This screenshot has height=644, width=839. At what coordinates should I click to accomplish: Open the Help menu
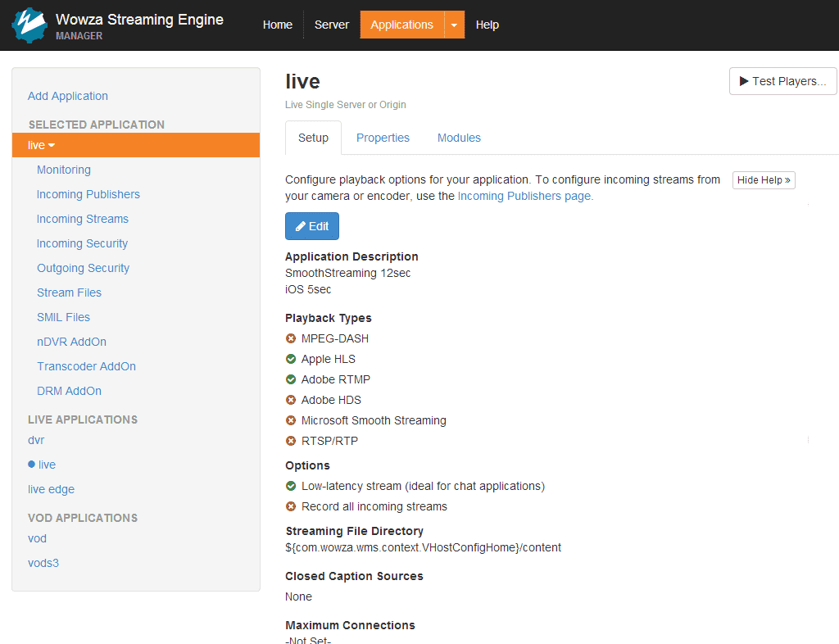[x=488, y=25]
